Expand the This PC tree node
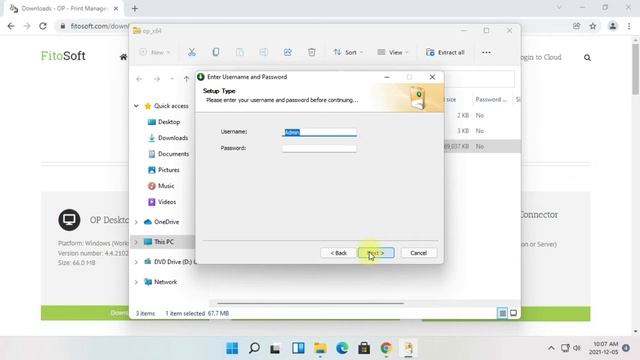 pyautogui.click(x=136, y=242)
